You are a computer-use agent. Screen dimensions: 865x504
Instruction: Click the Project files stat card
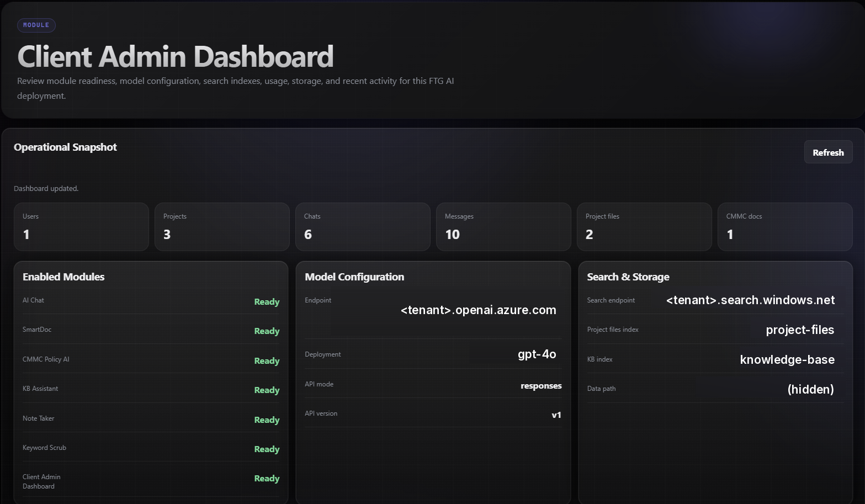pyautogui.click(x=644, y=227)
